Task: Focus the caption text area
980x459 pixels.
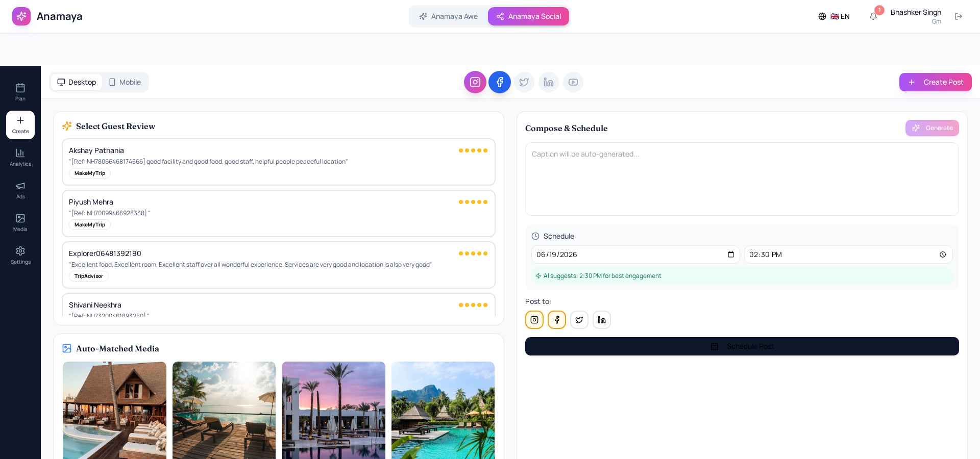Action: tap(742, 179)
